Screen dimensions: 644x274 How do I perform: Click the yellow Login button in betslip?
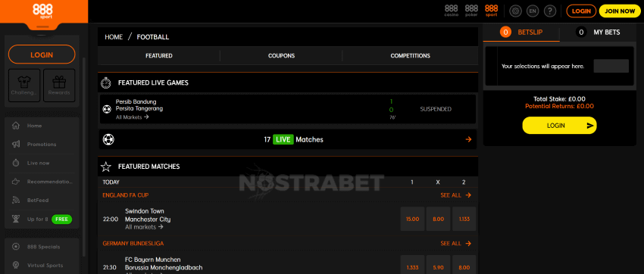tap(559, 126)
